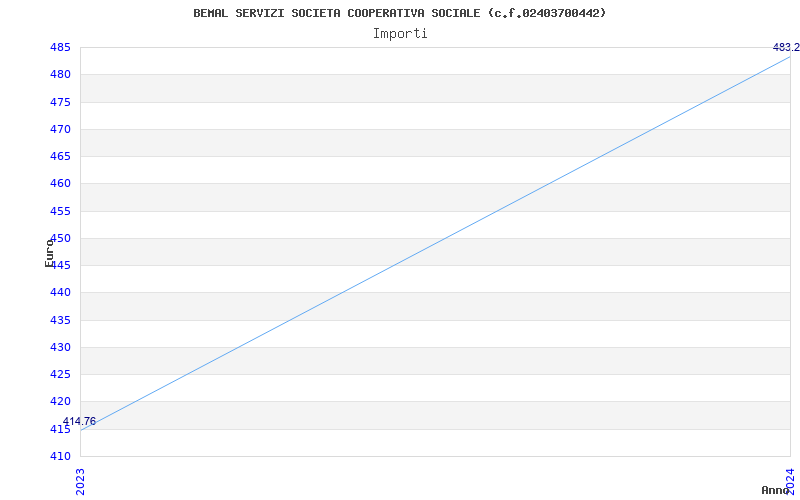
Task: Click the 480 y-axis tick label
Action: point(60,74)
